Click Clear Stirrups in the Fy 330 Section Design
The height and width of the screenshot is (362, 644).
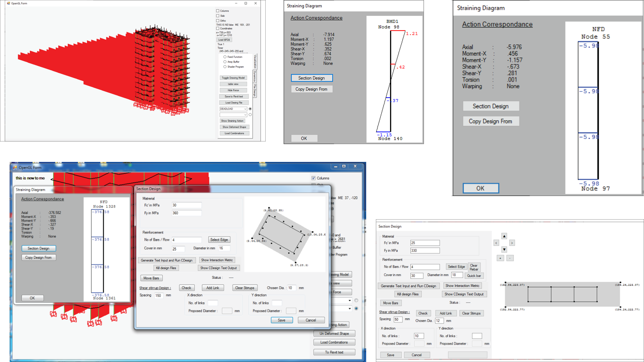point(471,313)
